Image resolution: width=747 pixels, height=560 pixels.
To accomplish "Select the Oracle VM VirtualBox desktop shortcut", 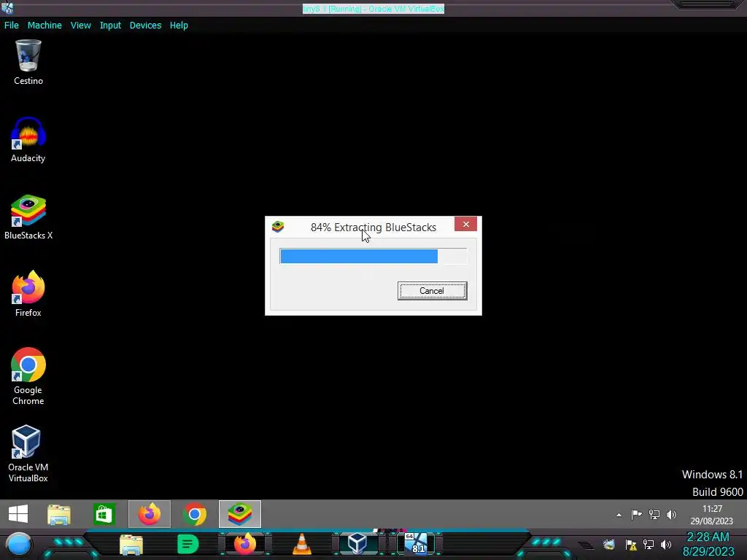I will 28,454.
